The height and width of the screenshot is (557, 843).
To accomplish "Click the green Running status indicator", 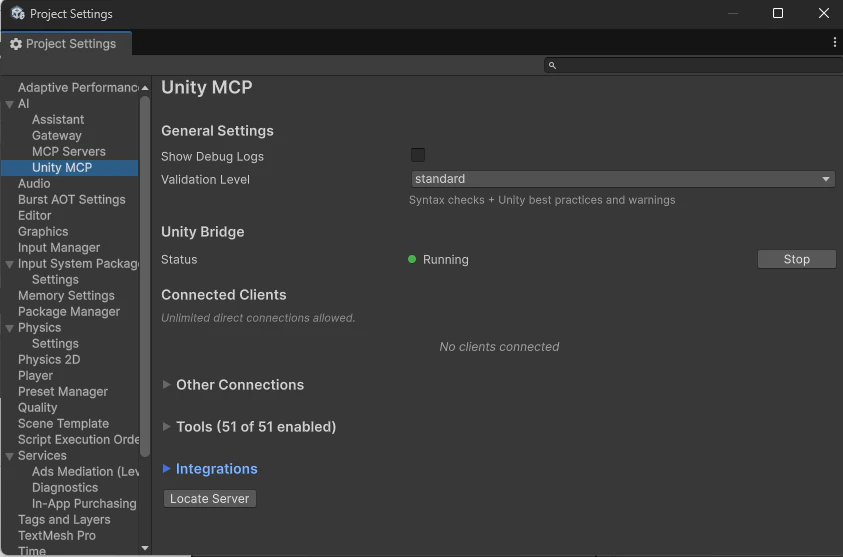I will [x=412, y=259].
